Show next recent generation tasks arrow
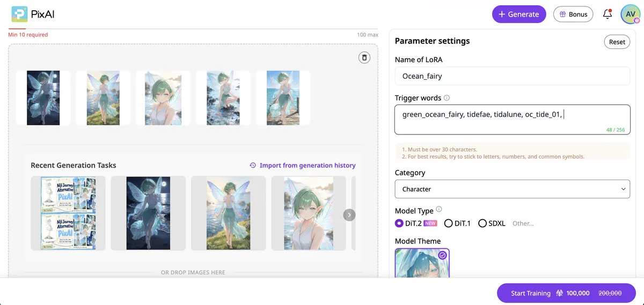Image resolution: width=644 pixels, height=305 pixels. click(349, 215)
